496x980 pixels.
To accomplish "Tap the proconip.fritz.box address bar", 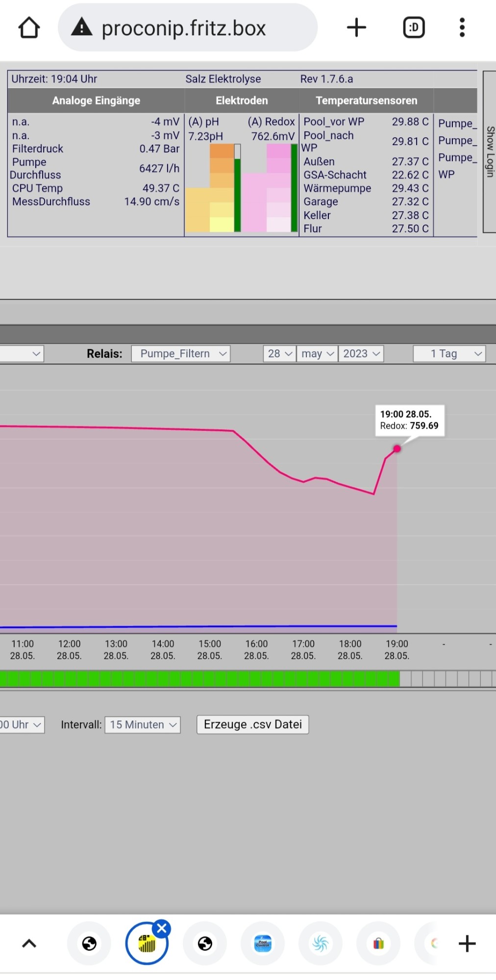I will (x=188, y=27).
